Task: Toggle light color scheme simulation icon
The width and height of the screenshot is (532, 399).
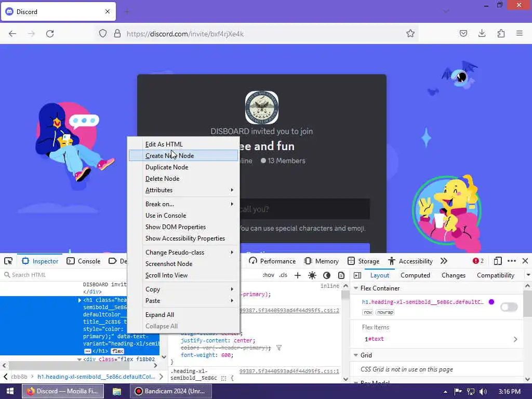Action: coord(312,275)
